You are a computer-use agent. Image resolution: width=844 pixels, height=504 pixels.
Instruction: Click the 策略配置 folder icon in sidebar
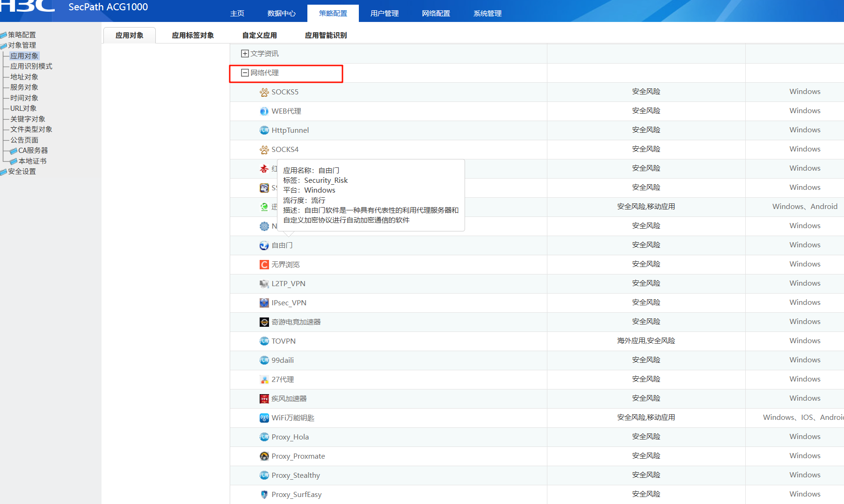[x=4, y=36]
